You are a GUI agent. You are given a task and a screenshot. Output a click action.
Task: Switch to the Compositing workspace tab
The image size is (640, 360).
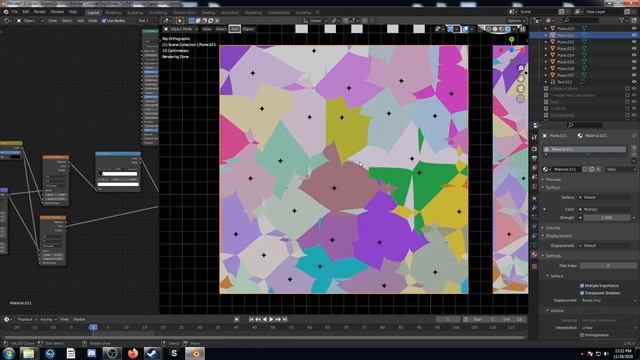click(x=279, y=13)
